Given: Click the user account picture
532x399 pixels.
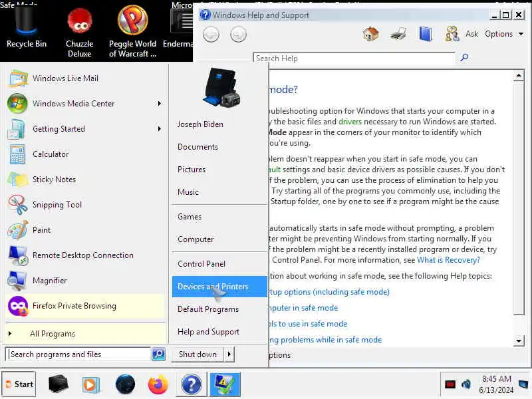Looking at the screenshot, I should (x=221, y=88).
